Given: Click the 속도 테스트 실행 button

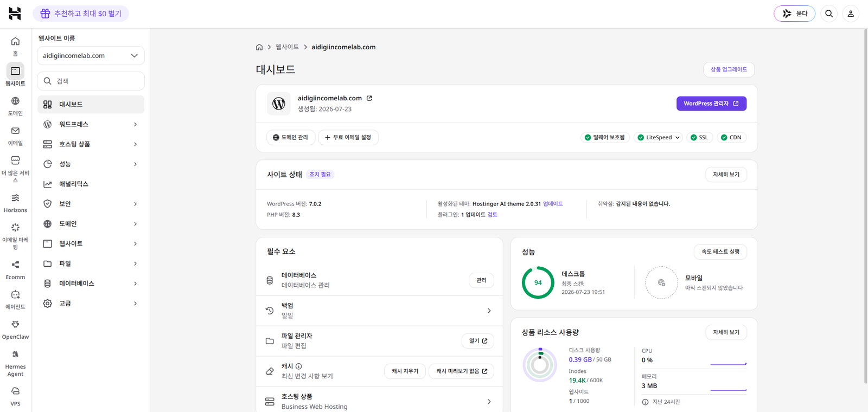Looking at the screenshot, I should [x=720, y=252].
